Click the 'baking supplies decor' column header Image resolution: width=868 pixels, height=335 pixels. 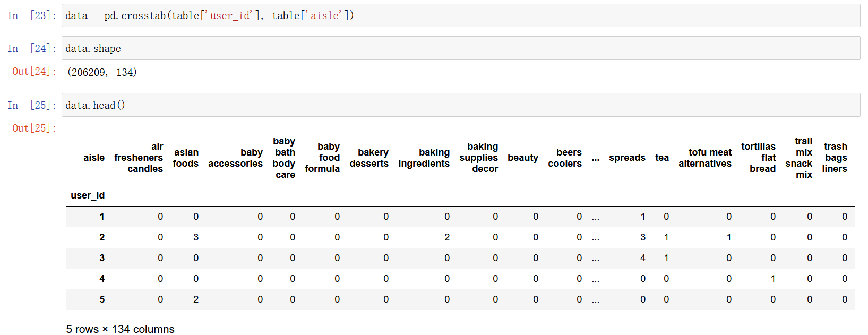click(x=479, y=158)
